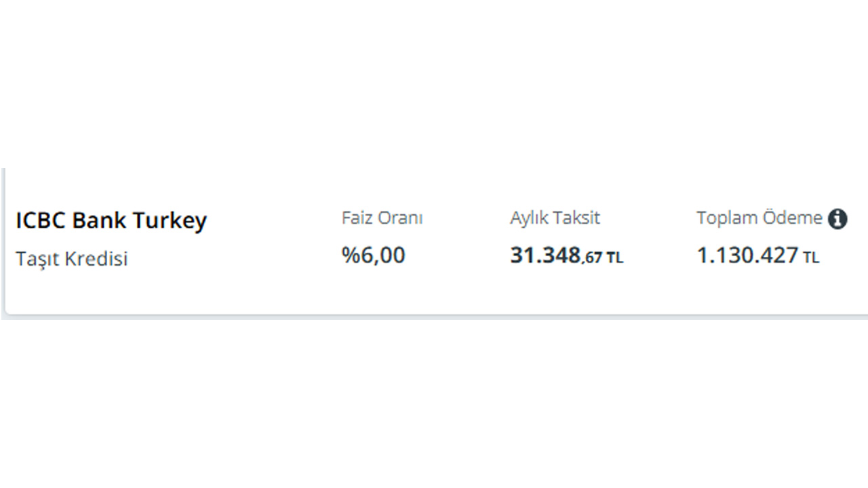Click the TL unit after 1.130.427
This screenshot has height=488, width=868.
click(x=811, y=258)
